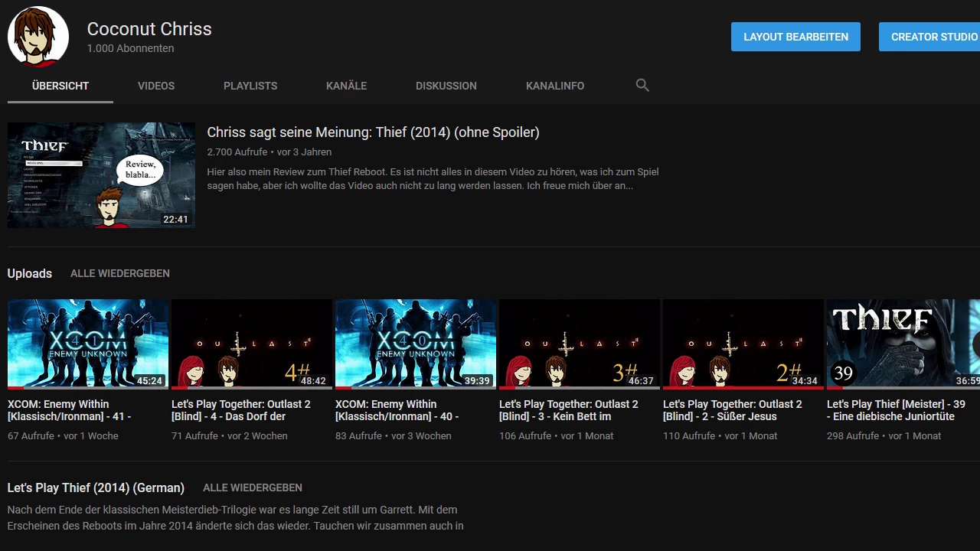
Task: Click the Layout bearbeiten button
Action: (795, 37)
